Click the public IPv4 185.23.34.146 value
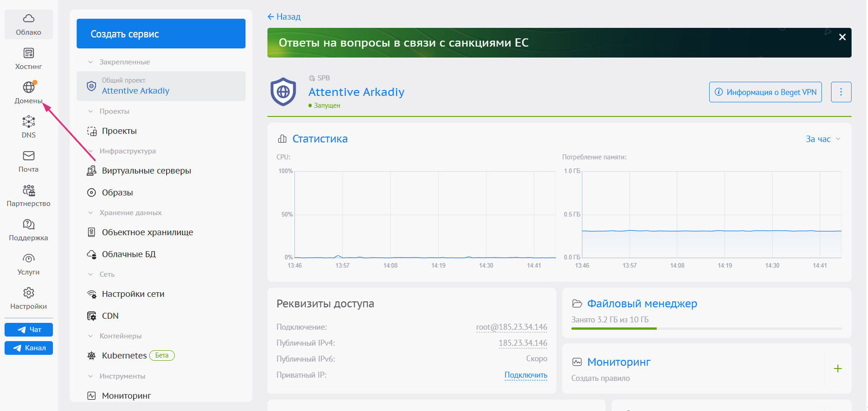868x411 pixels. click(x=523, y=343)
